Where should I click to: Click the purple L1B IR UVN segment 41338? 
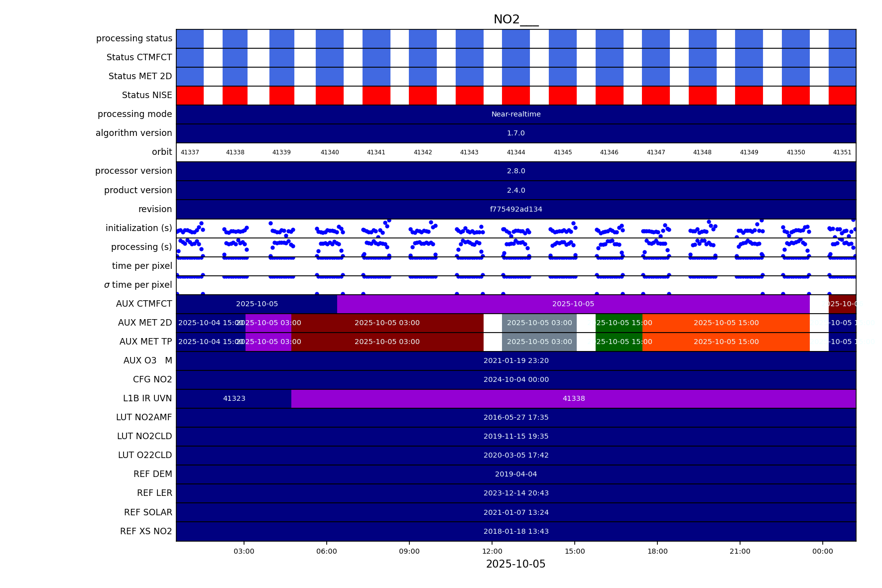573,399
